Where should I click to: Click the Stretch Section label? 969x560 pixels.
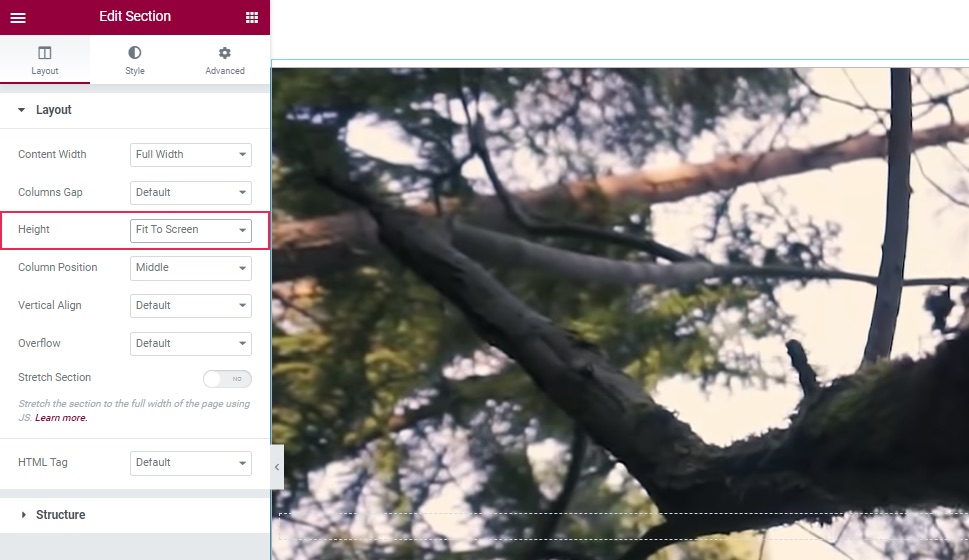(x=54, y=377)
